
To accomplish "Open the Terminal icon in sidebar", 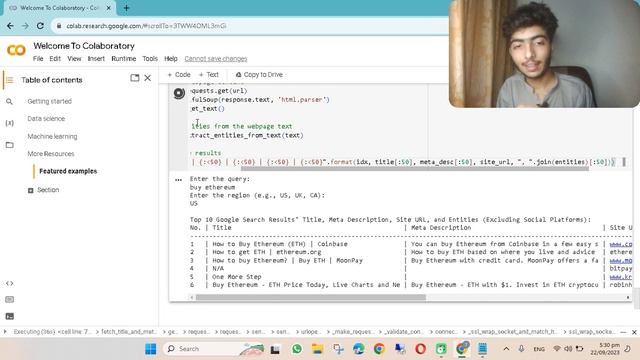I will [x=9, y=316].
